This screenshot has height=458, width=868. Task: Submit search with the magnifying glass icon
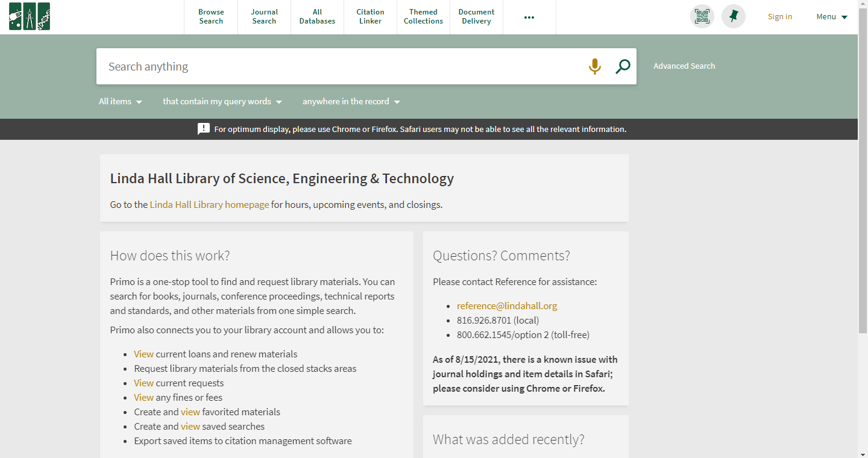pyautogui.click(x=623, y=66)
